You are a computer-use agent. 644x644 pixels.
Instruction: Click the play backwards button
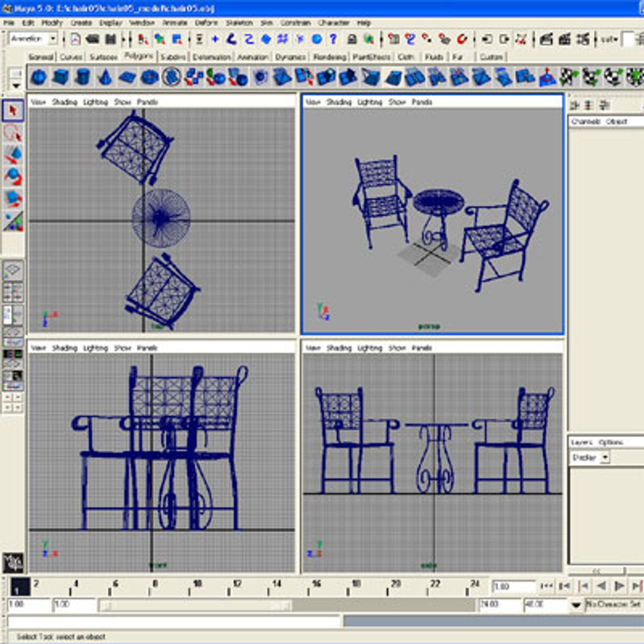(x=602, y=586)
